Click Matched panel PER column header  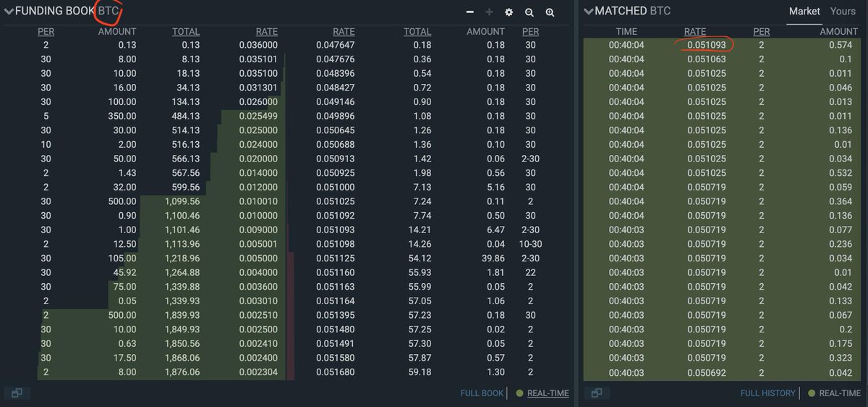(761, 32)
